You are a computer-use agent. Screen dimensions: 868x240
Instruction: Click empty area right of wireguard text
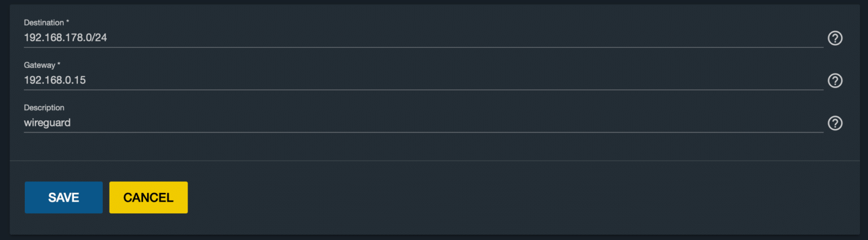click(452, 123)
